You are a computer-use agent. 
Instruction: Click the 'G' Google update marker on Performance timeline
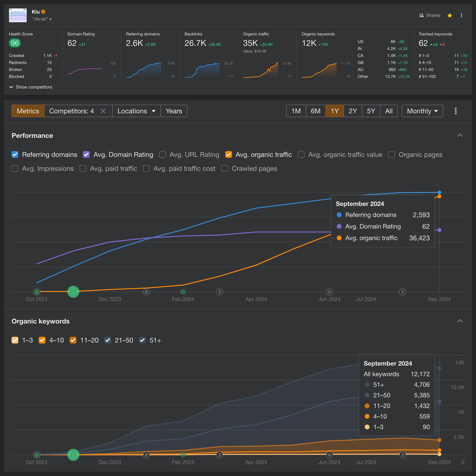pos(329,292)
